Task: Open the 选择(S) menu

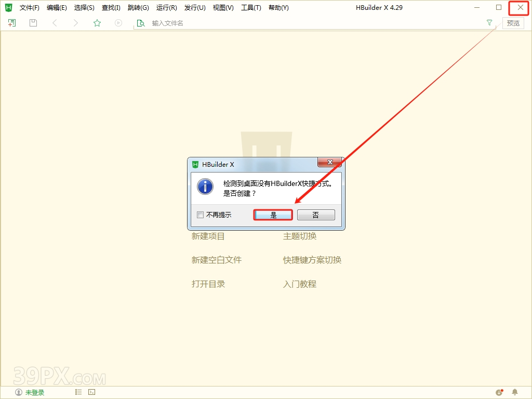Action: point(84,7)
